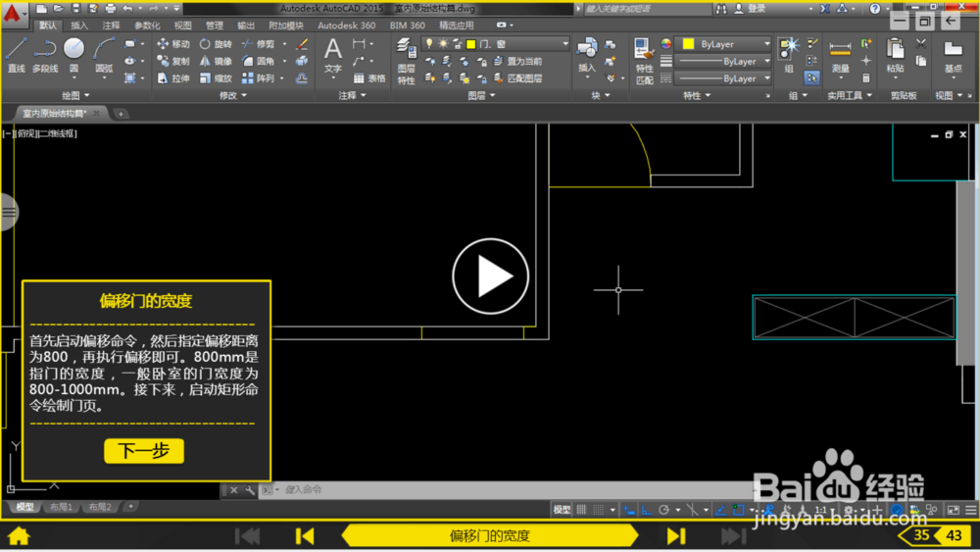Toggle clean screen icon in status bar
Viewport: 980px width, 552px height.
coord(954,510)
